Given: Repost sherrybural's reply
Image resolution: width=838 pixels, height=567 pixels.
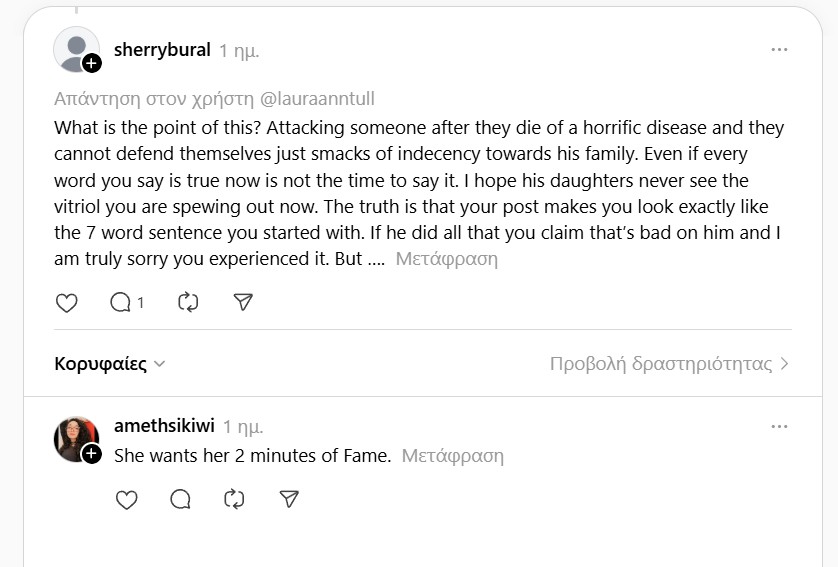Looking at the screenshot, I should [188, 302].
